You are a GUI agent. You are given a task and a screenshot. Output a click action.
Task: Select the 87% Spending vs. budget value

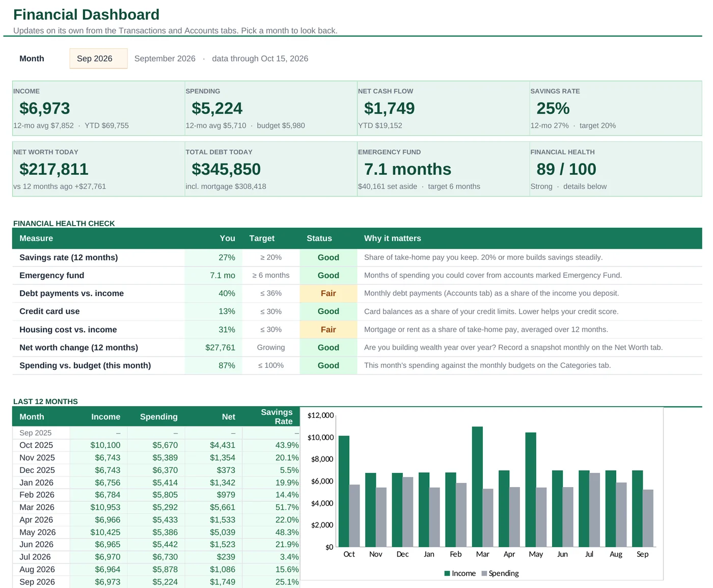[227, 365]
